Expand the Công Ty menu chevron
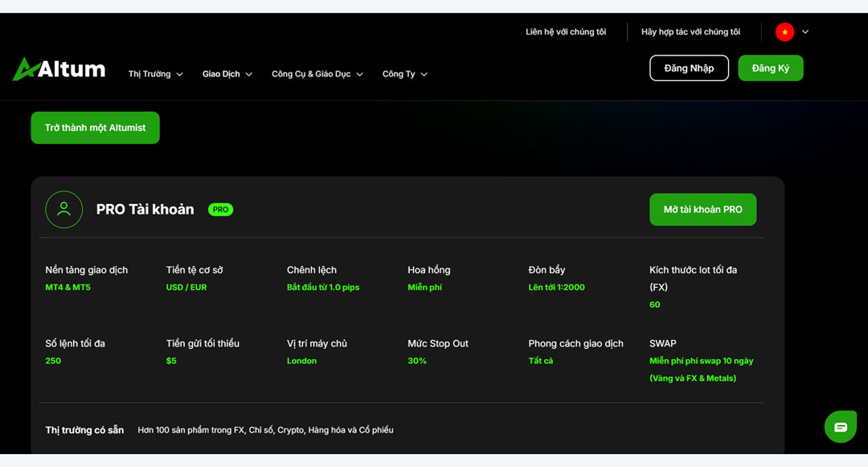The width and height of the screenshot is (868, 467). pyautogui.click(x=424, y=74)
